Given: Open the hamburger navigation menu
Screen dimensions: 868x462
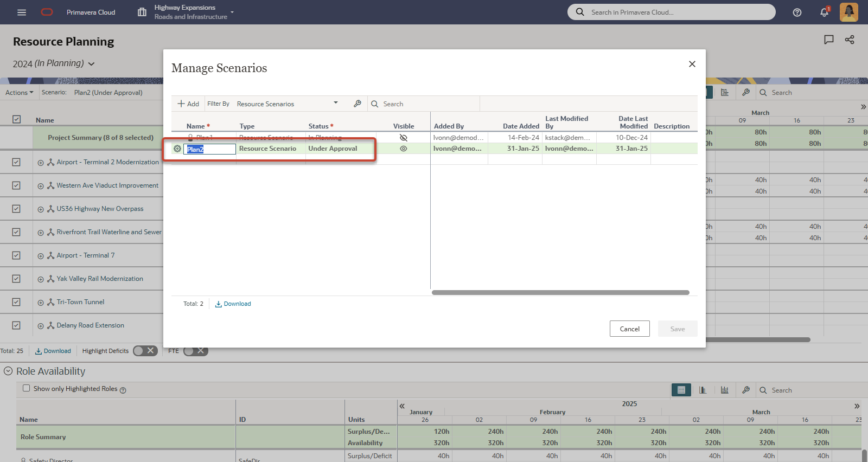Looking at the screenshot, I should tap(22, 12).
